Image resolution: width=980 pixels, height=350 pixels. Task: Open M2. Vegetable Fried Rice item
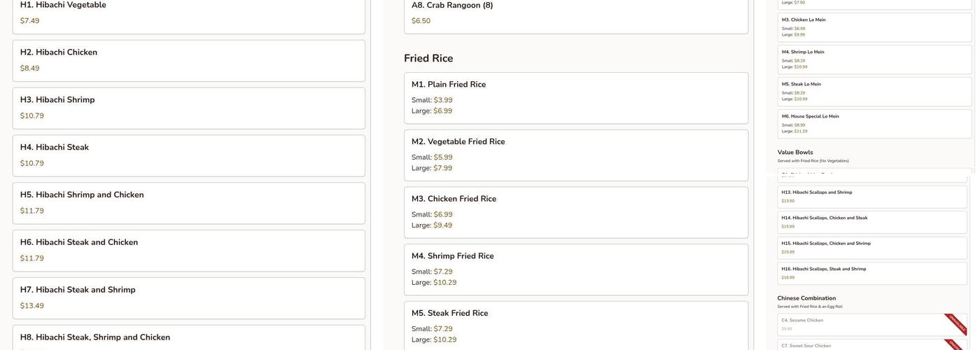coord(575,155)
